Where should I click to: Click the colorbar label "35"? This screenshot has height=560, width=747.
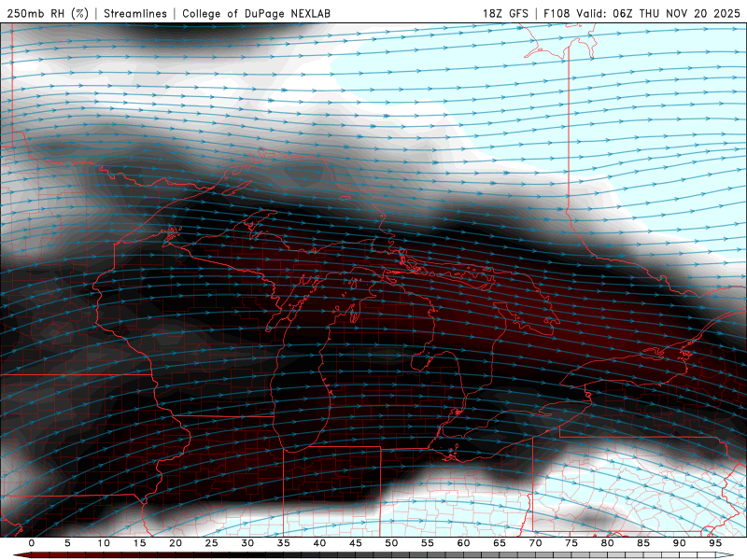284,543
